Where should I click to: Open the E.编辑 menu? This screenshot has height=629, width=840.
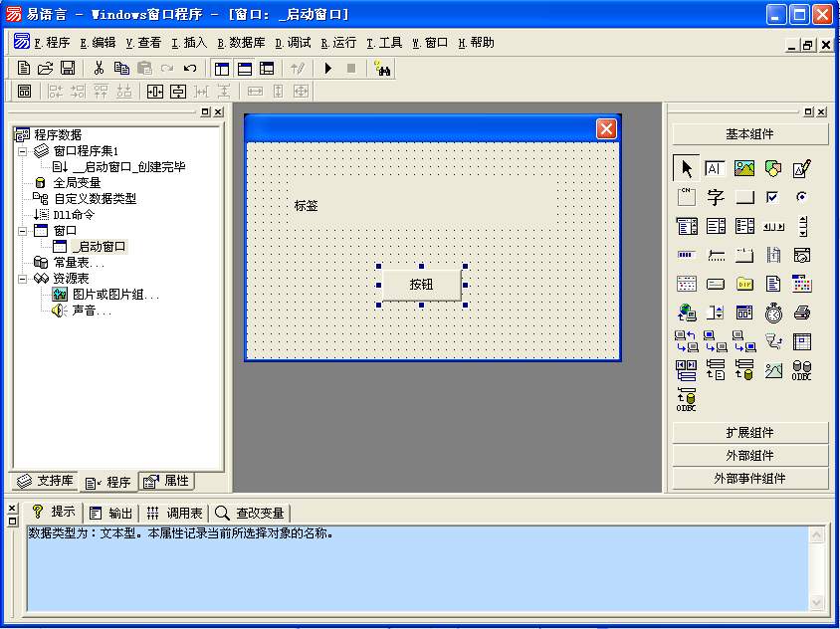pos(98,43)
